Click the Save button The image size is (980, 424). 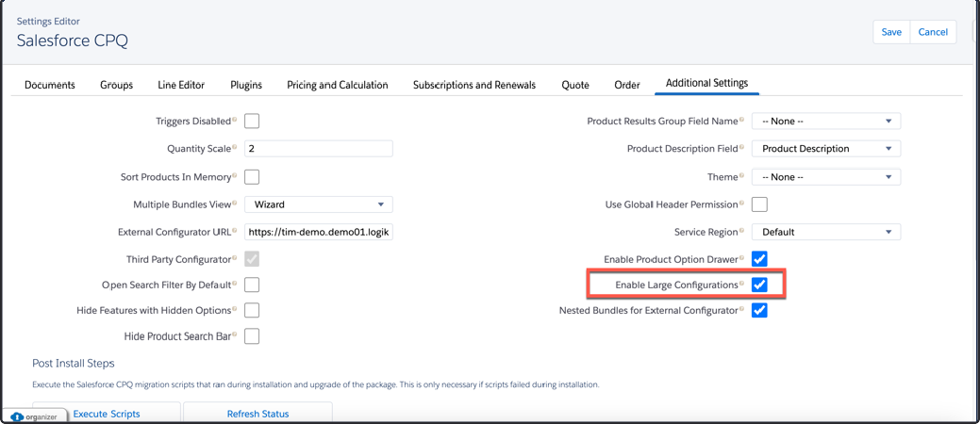pos(891,32)
